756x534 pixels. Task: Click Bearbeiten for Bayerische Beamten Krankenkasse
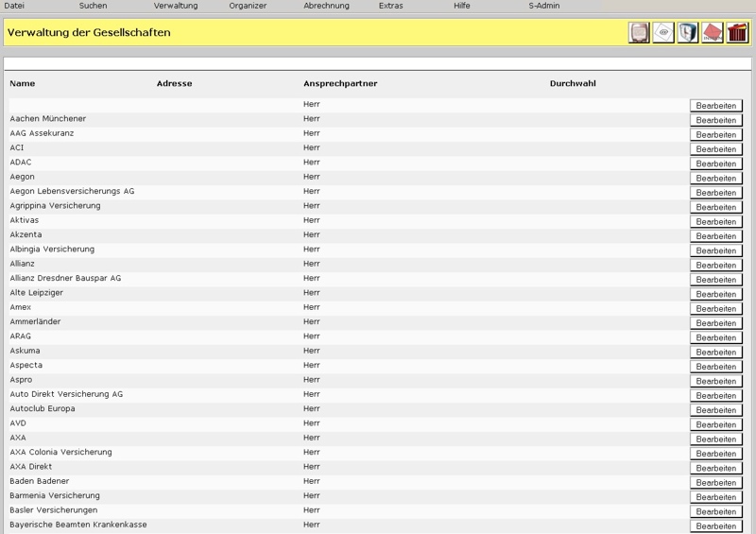tap(716, 525)
